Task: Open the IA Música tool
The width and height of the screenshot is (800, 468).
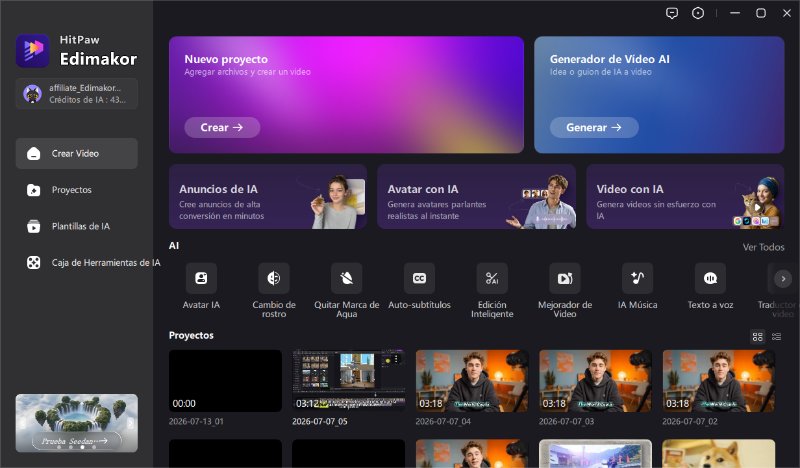Action: pyautogui.click(x=637, y=278)
